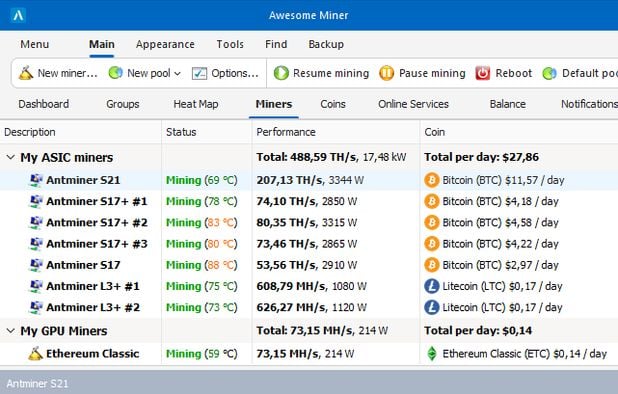Click the Pause mining orange icon
The image size is (618, 394).
point(386,73)
